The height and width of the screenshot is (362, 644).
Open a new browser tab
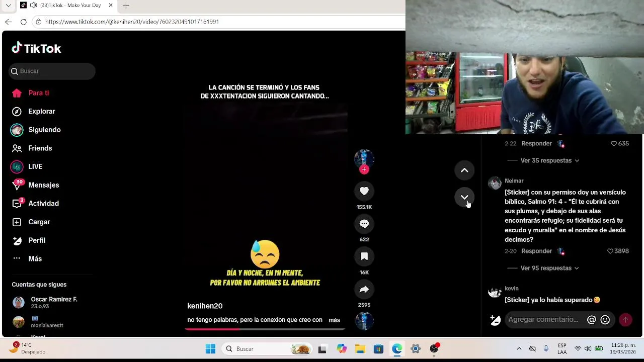coord(126,5)
